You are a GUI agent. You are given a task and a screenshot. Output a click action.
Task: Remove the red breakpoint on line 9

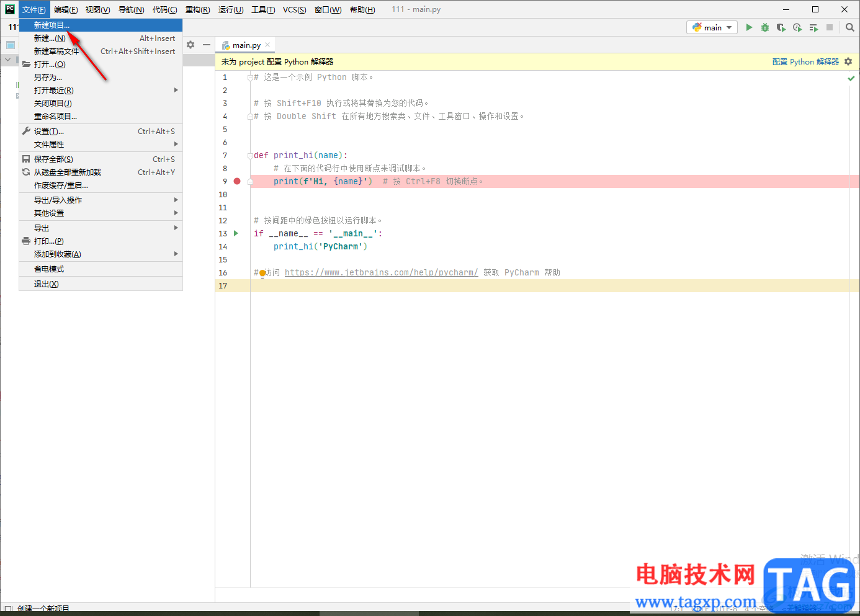[237, 181]
